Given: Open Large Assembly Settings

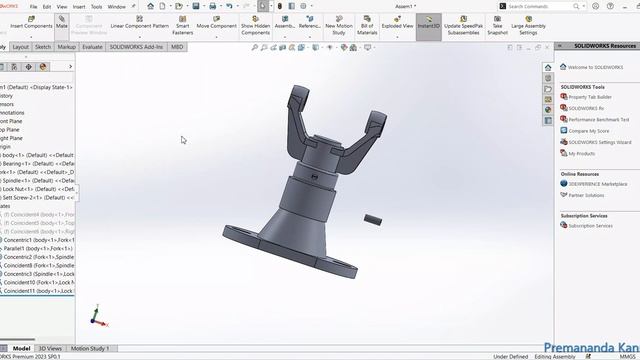Looking at the screenshot, I should click(x=528, y=25).
